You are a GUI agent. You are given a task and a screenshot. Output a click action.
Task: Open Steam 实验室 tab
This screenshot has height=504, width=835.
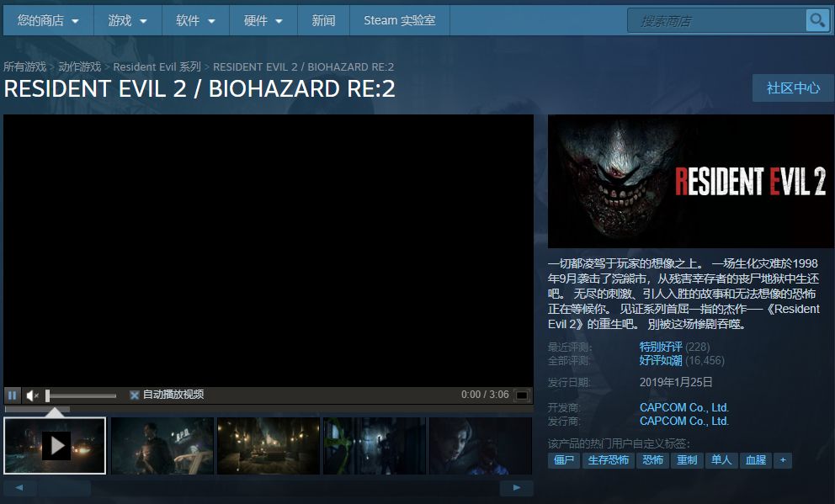(400, 21)
